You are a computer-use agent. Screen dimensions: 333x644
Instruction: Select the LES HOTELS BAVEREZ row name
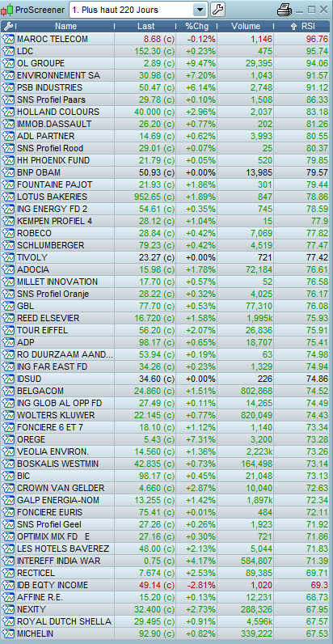coord(63,549)
